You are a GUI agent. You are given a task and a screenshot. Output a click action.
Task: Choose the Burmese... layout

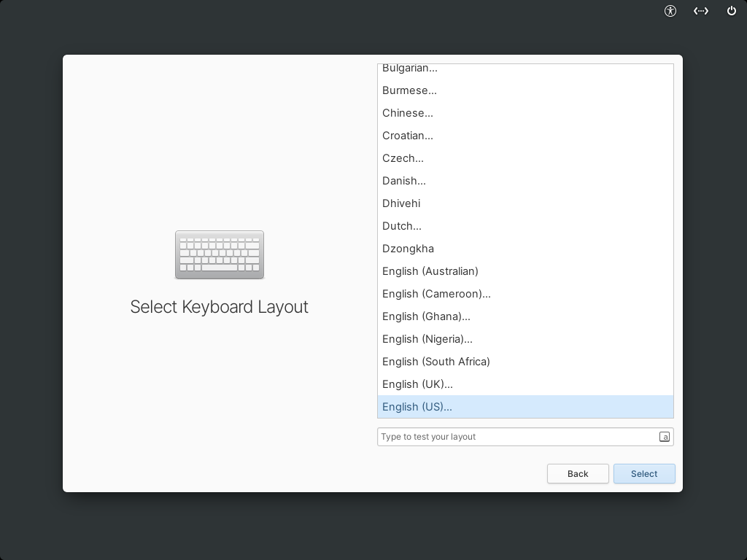(x=525, y=90)
